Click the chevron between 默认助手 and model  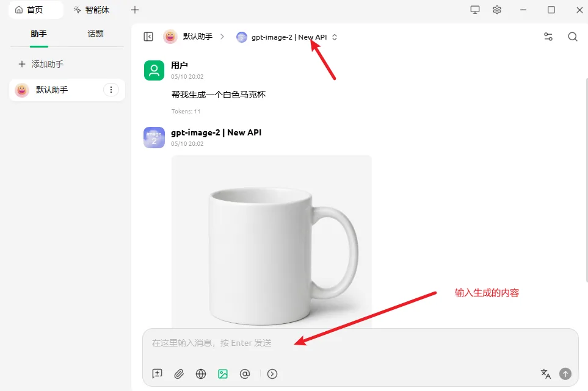coord(222,37)
